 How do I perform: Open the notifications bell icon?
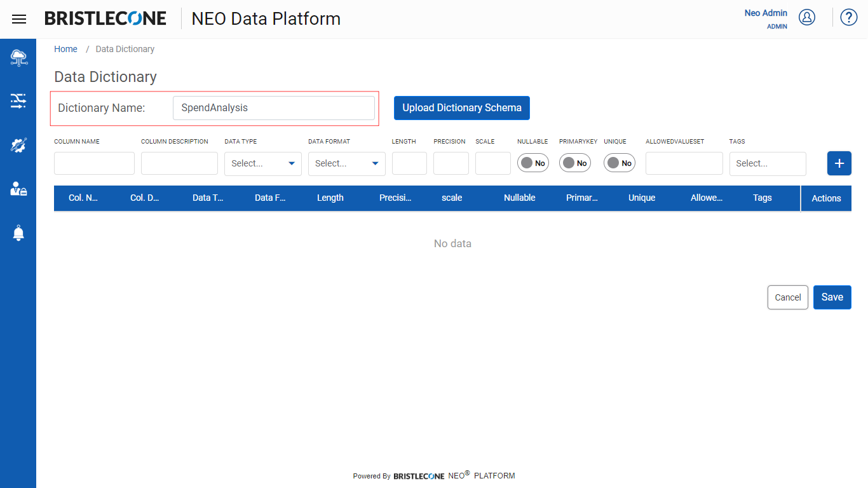(18, 233)
